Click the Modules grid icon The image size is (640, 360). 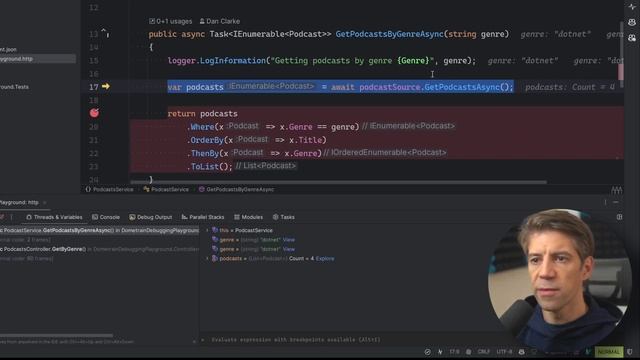237,217
